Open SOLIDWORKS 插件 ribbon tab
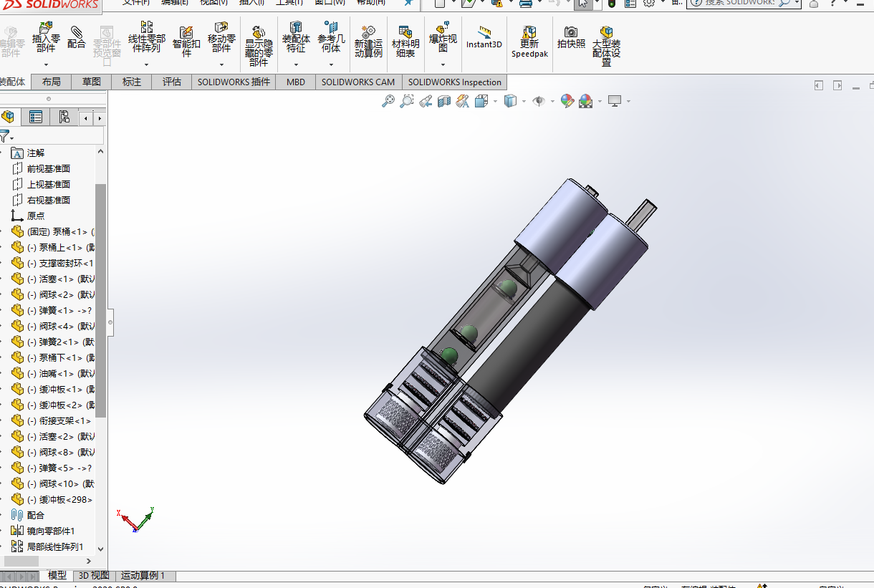 [x=234, y=82]
